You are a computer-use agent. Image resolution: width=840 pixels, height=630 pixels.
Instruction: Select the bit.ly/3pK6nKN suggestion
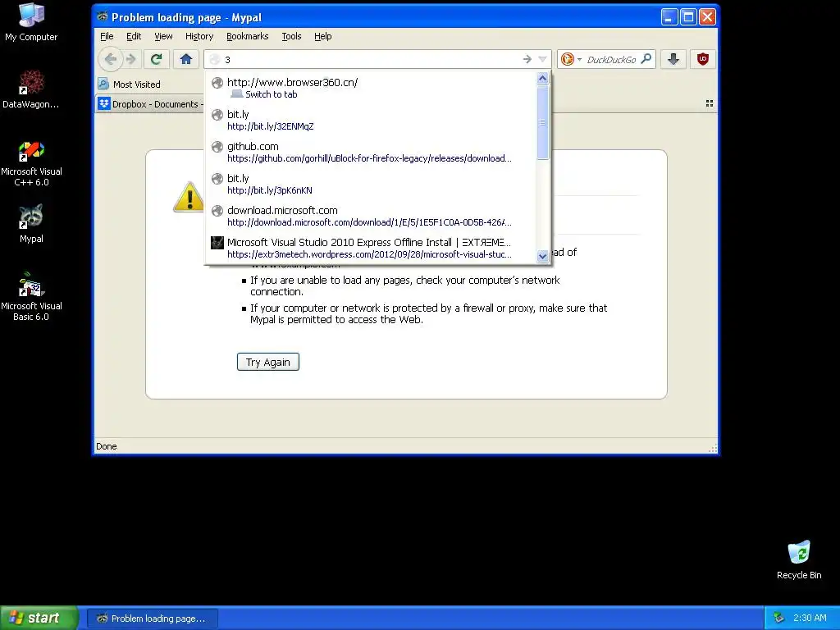click(x=370, y=184)
